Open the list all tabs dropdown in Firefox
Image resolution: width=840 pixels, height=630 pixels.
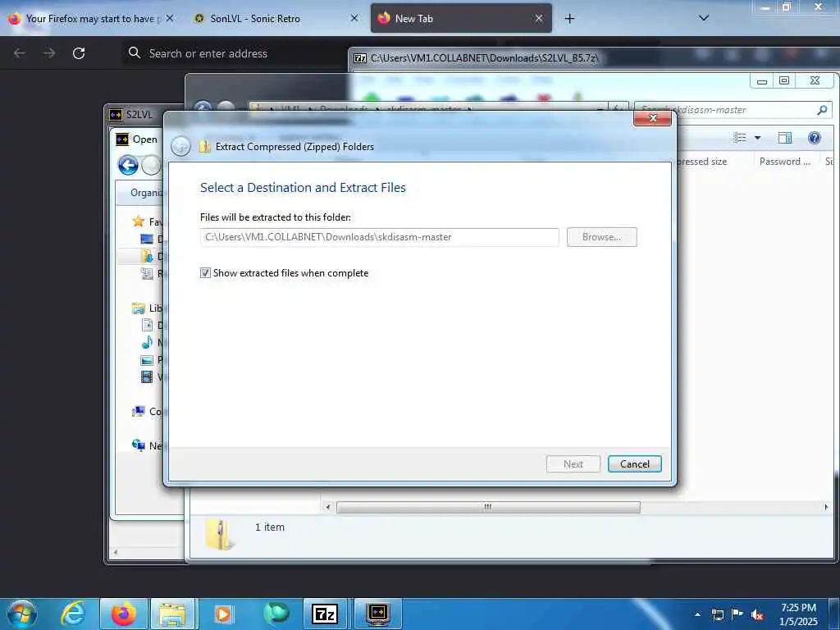704,18
